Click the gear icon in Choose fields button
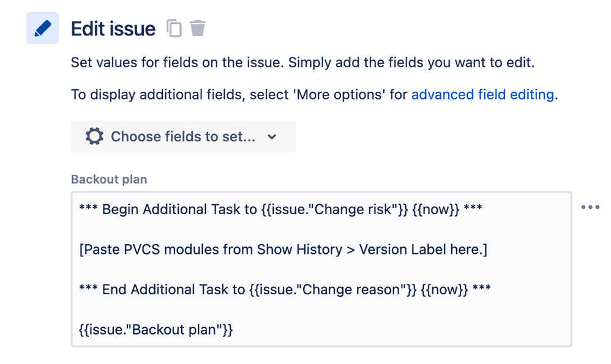This screenshot has height=364, width=611. (x=94, y=136)
